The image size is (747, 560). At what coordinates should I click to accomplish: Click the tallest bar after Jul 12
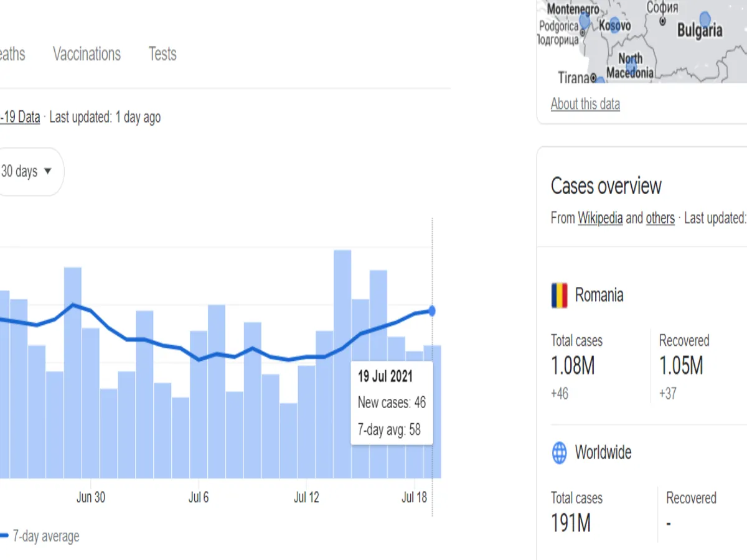click(x=342, y=364)
